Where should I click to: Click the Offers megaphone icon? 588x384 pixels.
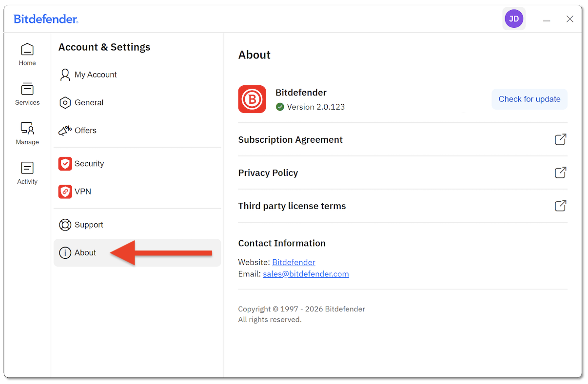[x=65, y=131]
